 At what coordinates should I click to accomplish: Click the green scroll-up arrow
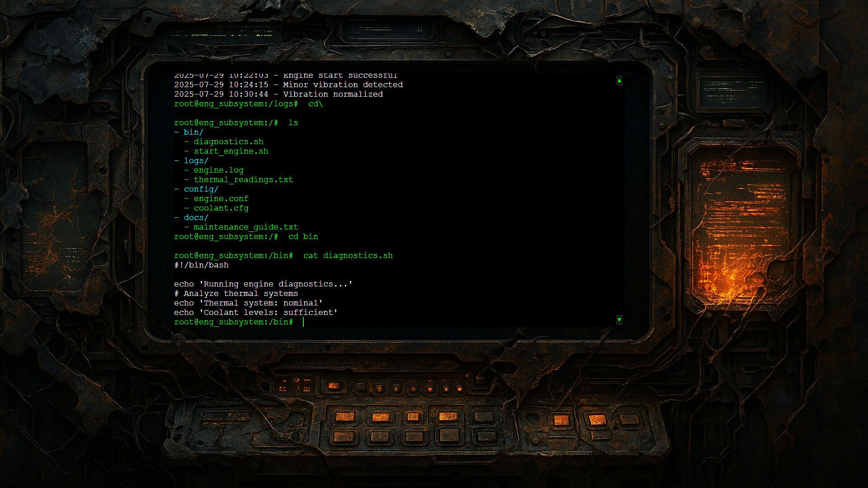tap(619, 80)
